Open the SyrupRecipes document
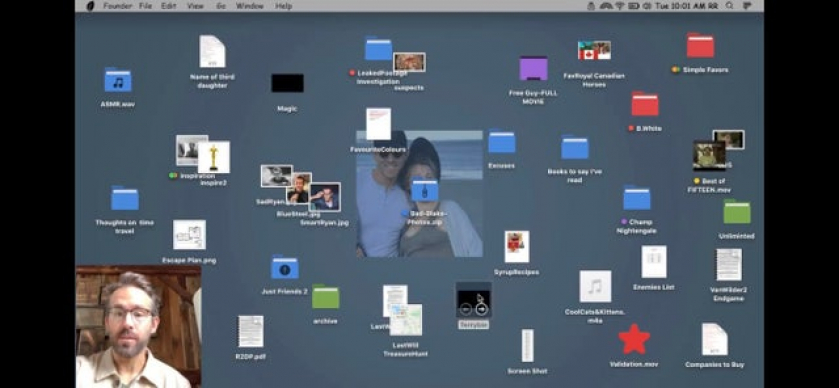Viewport: 839px width, 388px height. click(517, 247)
